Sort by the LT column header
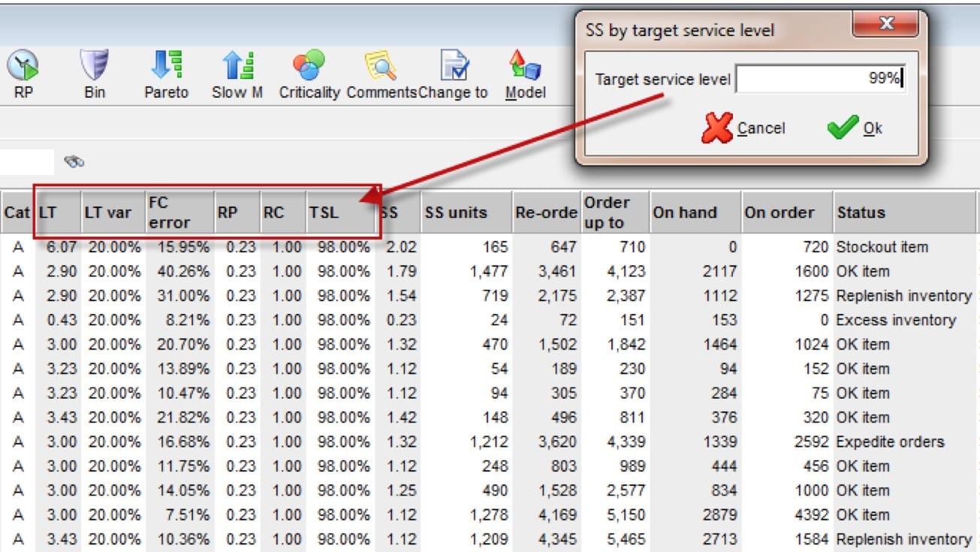 [x=58, y=213]
